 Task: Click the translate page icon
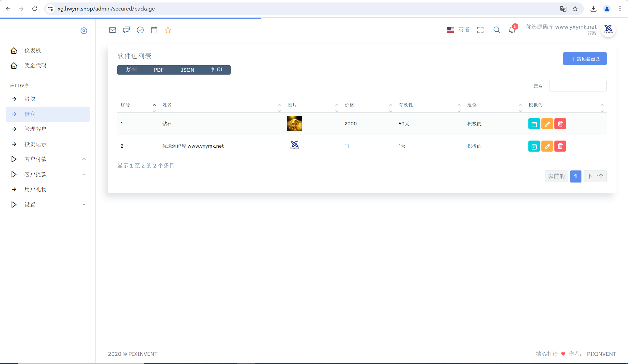pos(563,9)
